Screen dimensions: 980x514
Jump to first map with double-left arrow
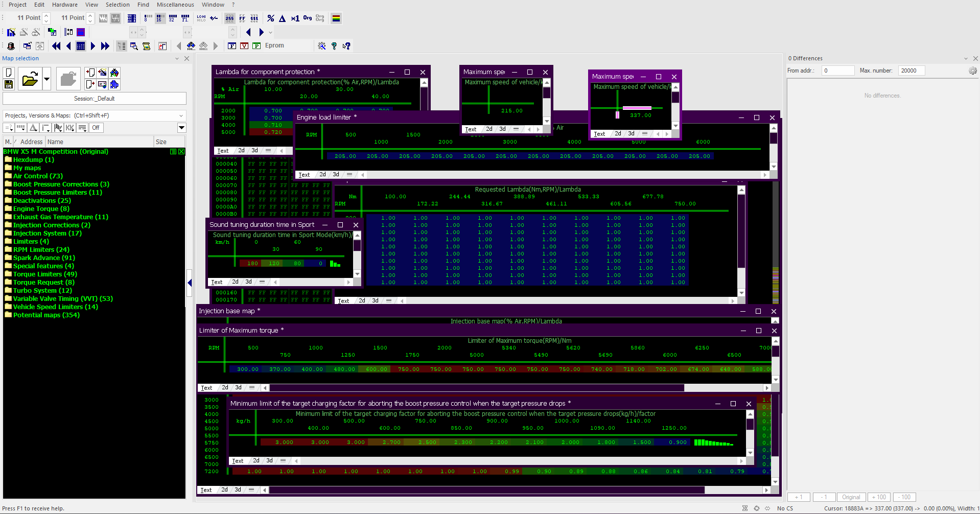[x=56, y=46]
